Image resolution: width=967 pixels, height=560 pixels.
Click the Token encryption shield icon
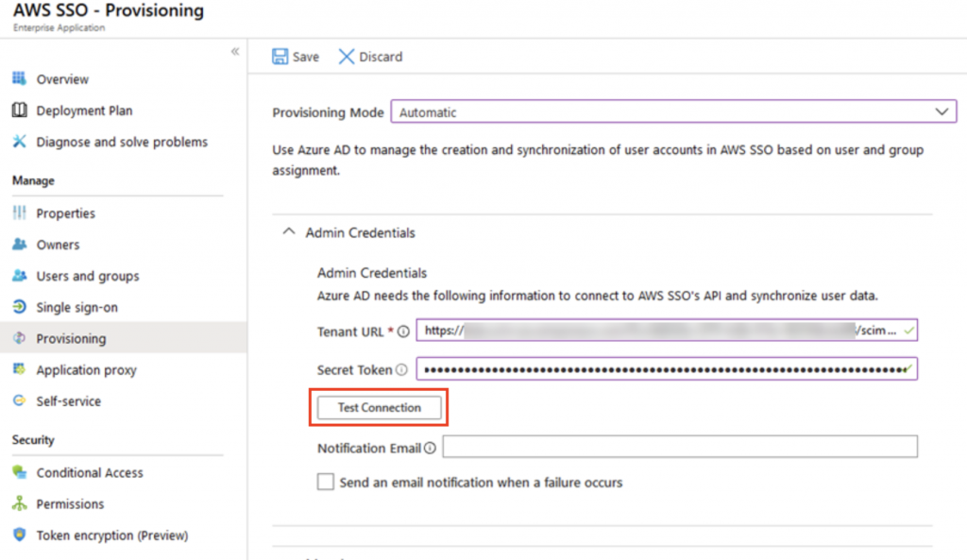point(19,535)
